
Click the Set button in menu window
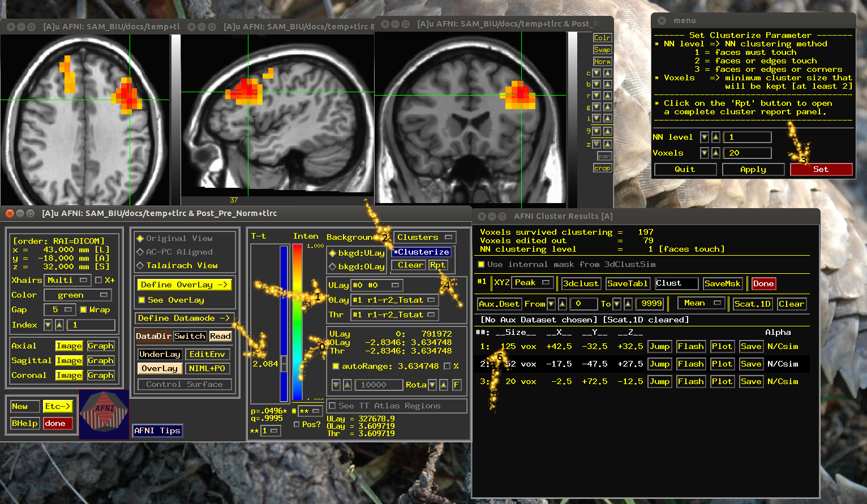pos(821,169)
